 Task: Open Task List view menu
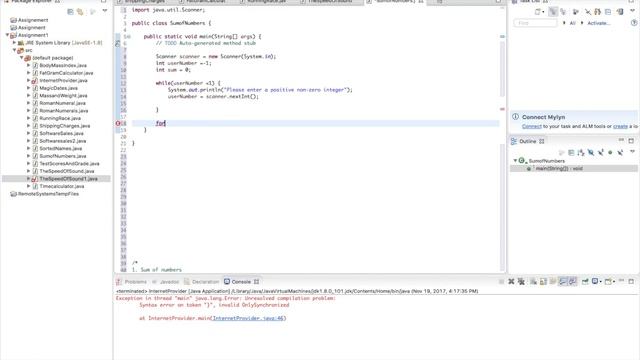(633, 11)
